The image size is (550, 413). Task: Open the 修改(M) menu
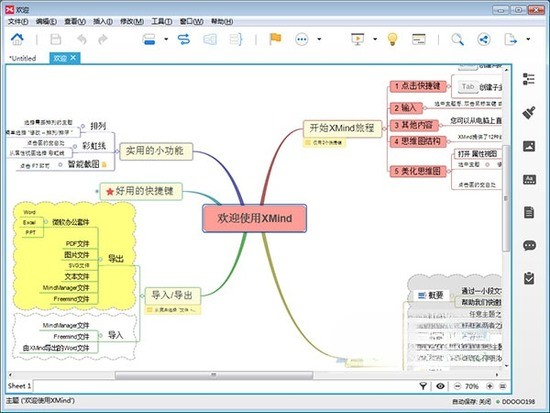[132, 21]
